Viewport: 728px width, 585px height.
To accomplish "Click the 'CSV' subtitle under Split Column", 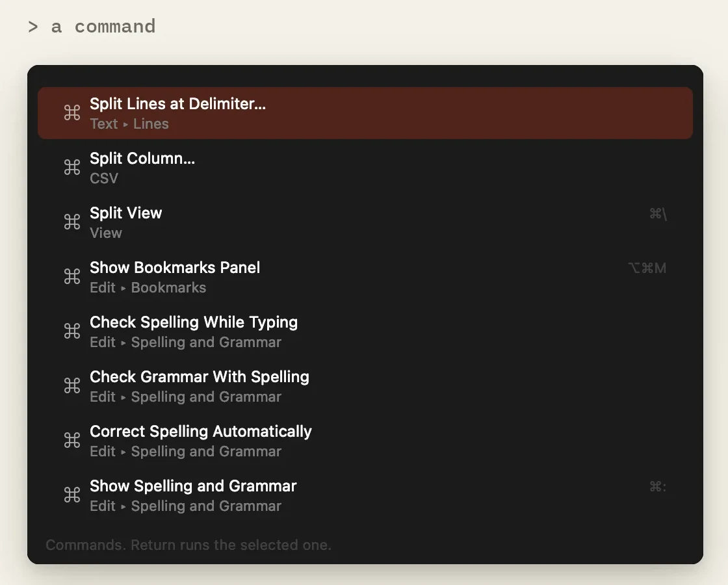I will pyautogui.click(x=104, y=178).
